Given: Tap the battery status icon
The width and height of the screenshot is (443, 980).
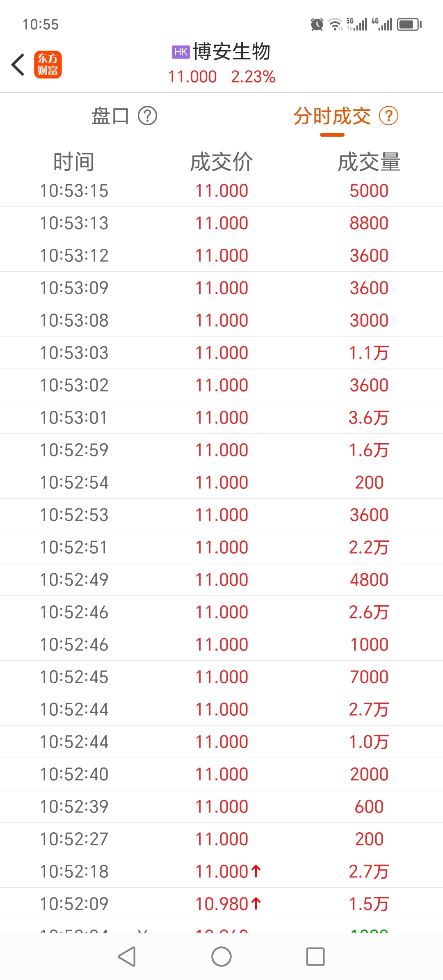Looking at the screenshot, I should pos(409,25).
